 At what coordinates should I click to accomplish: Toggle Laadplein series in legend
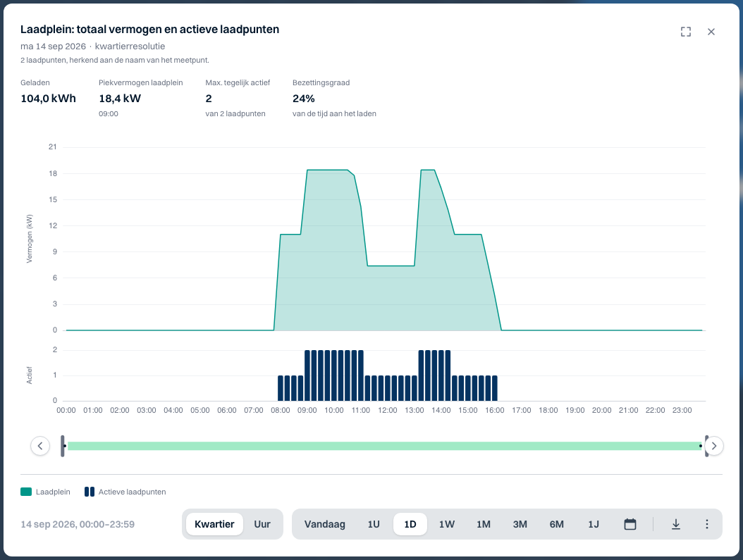[46, 492]
